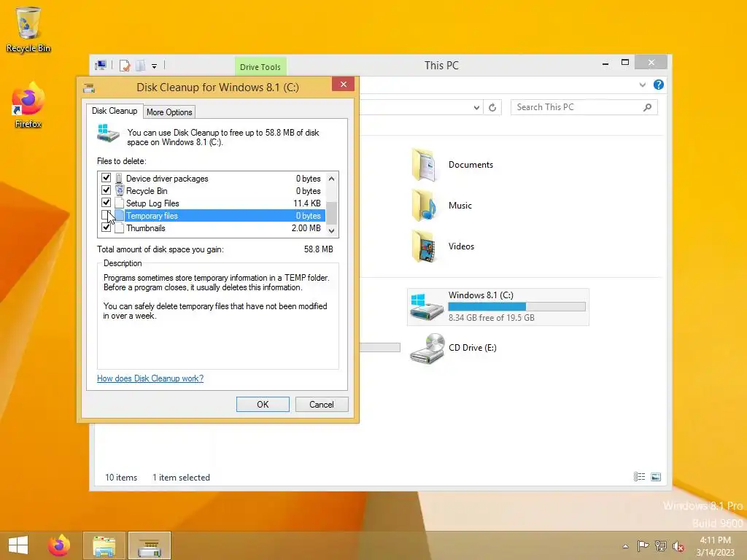
Task: Select the Device driver packages row label
Action: (x=167, y=179)
